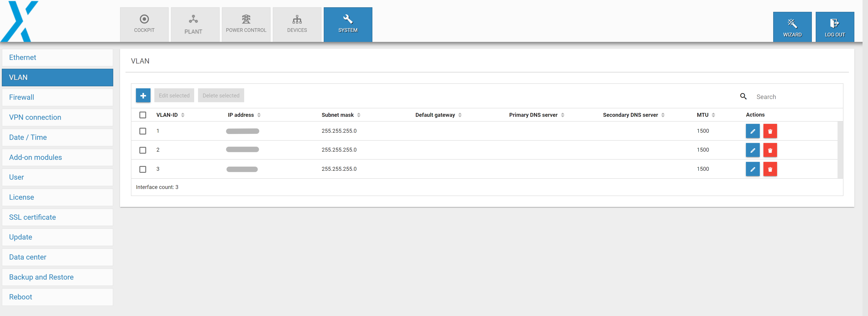This screenshot has height=316, width=868.
Task: Open Reboot page in sidebar
Action: (x=57, y=297)
